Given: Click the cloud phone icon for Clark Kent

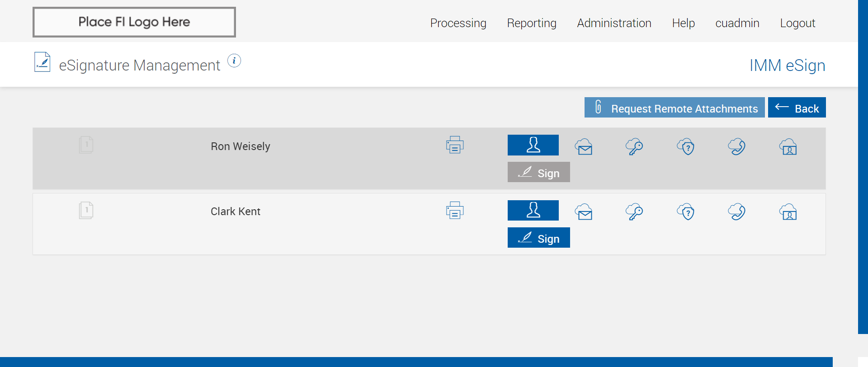Looking at the screenshot, I should pos(737,212).
